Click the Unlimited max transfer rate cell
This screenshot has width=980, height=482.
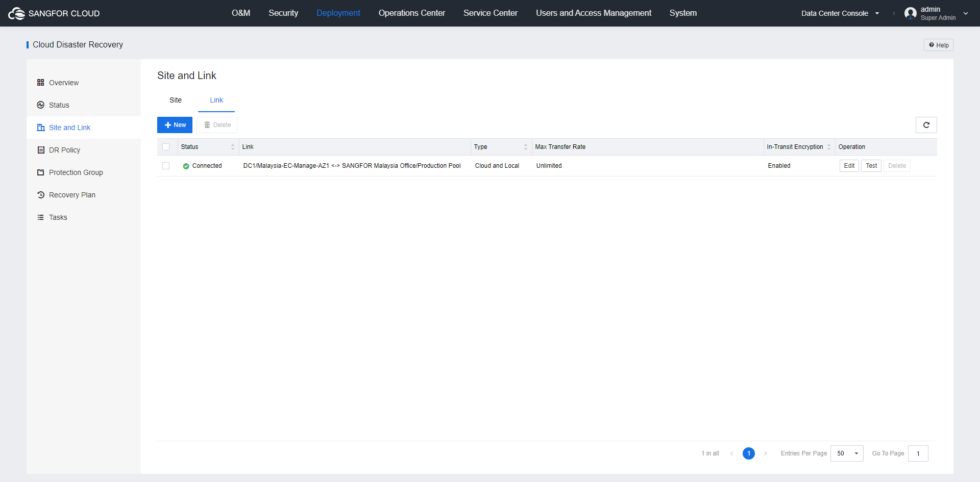(549, 166)
